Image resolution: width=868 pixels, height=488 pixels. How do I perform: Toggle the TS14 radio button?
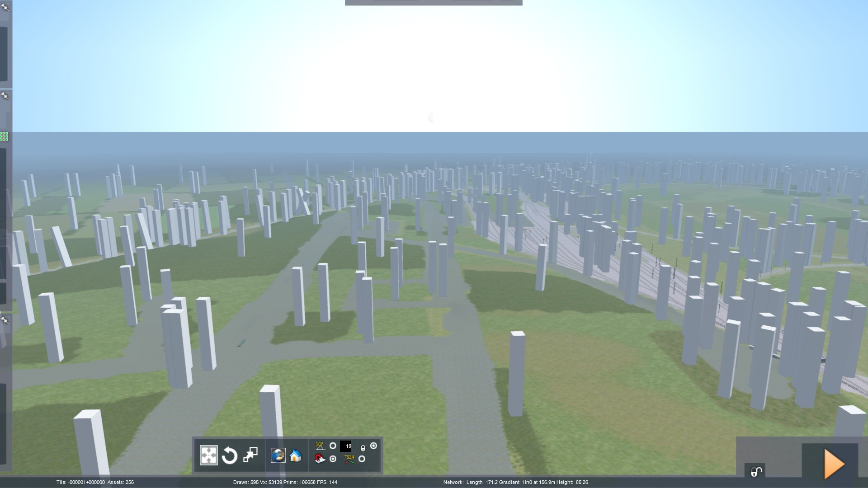(362, 459)
